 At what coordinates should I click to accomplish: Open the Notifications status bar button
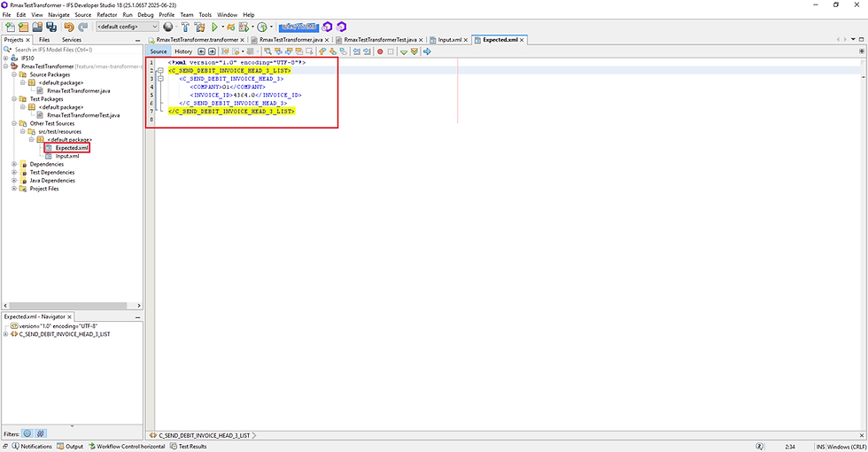32,447
